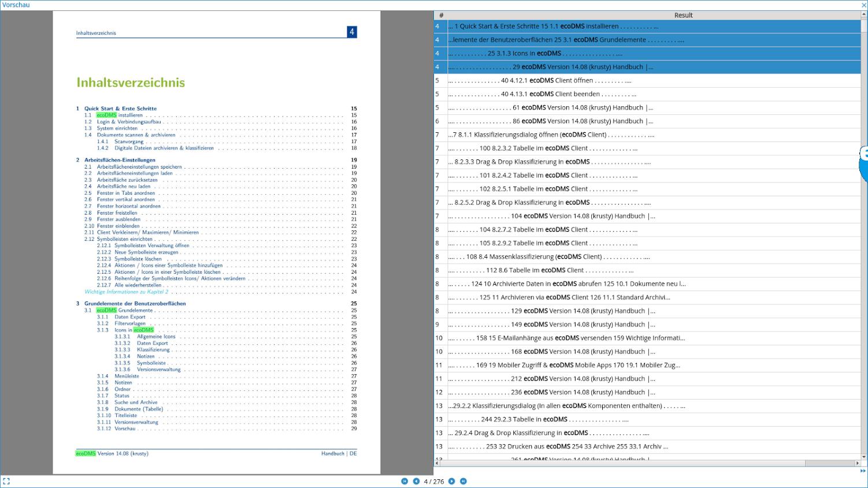Select result '108 8.4 Massenklassifizierung (ecoDMS Client)'
Viewport: 868px width, 488px height.
(x=647, y=257)
